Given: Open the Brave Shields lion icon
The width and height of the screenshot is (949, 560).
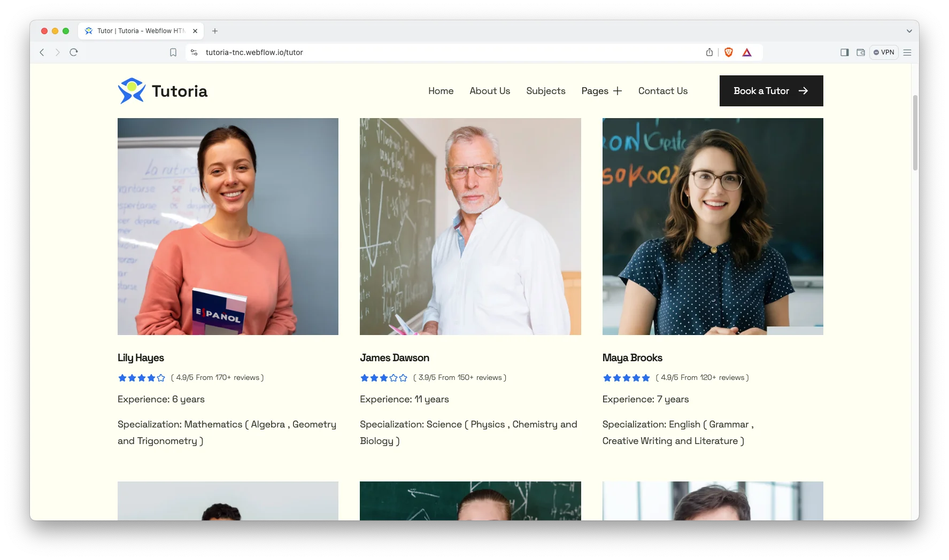Looking at the screenshot, I should click(728, 52).
